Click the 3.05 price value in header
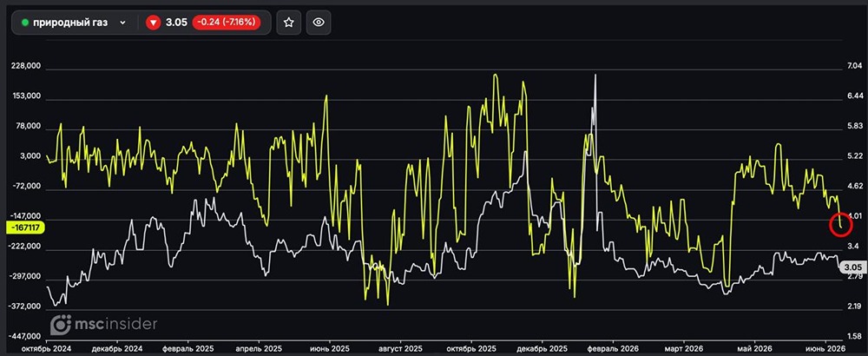This screenshot has height=356, width=868. [x=175, y=23]
